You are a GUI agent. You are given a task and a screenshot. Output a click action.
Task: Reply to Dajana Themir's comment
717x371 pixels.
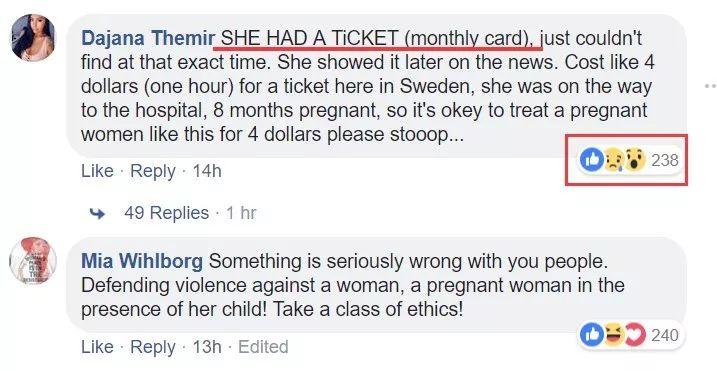153,171
